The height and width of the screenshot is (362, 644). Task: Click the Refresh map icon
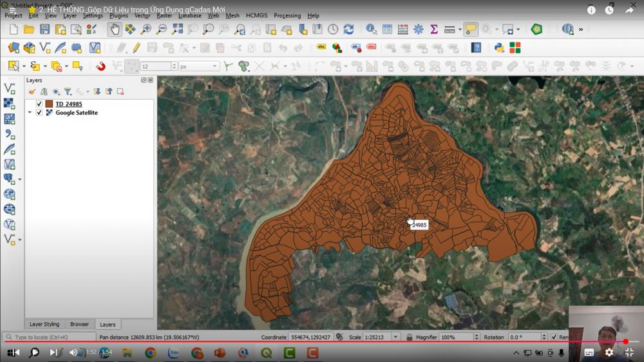coord(348,29)
